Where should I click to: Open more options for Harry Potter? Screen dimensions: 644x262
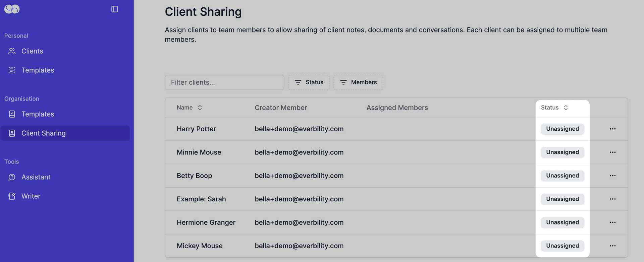[612, 129]
